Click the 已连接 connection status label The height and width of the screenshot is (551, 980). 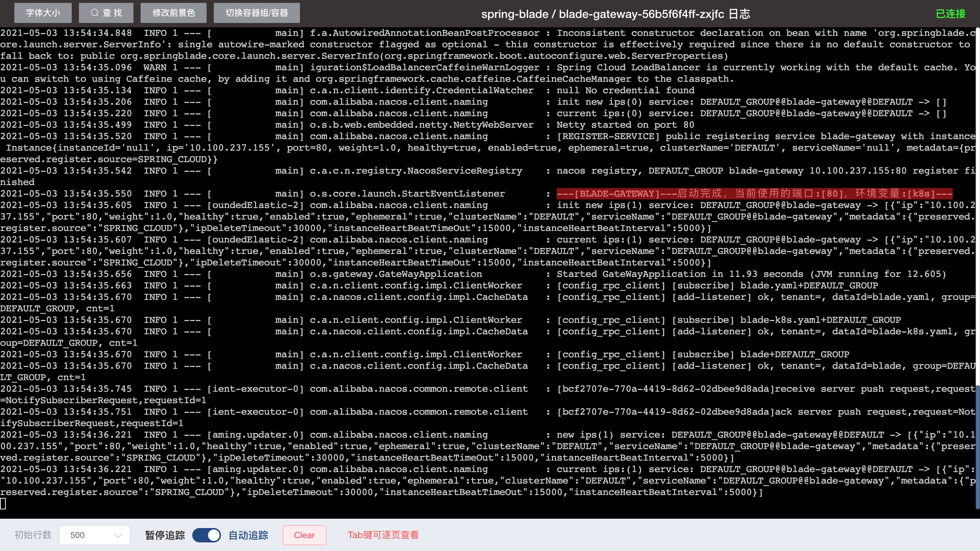tap(950, 14)
